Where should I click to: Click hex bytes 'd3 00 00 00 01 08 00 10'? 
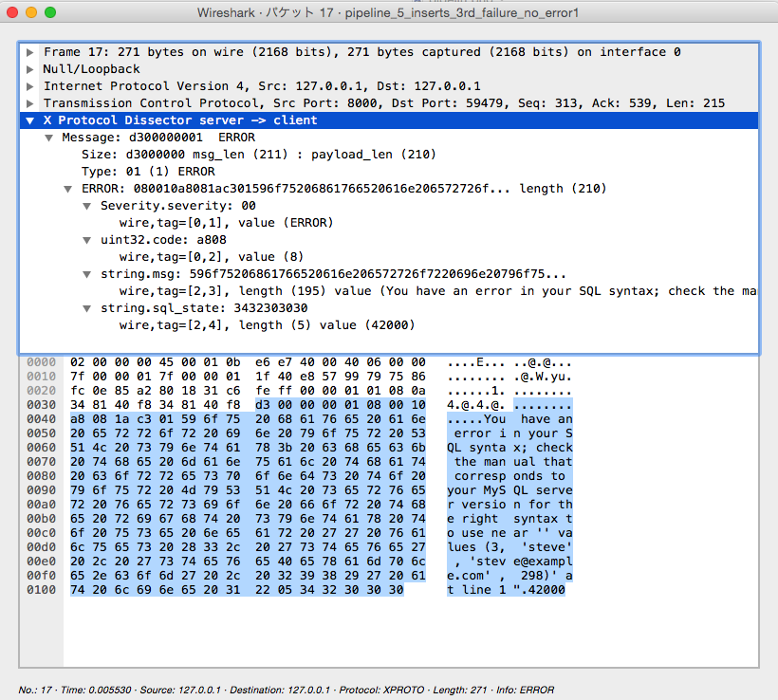click(341, 405)
